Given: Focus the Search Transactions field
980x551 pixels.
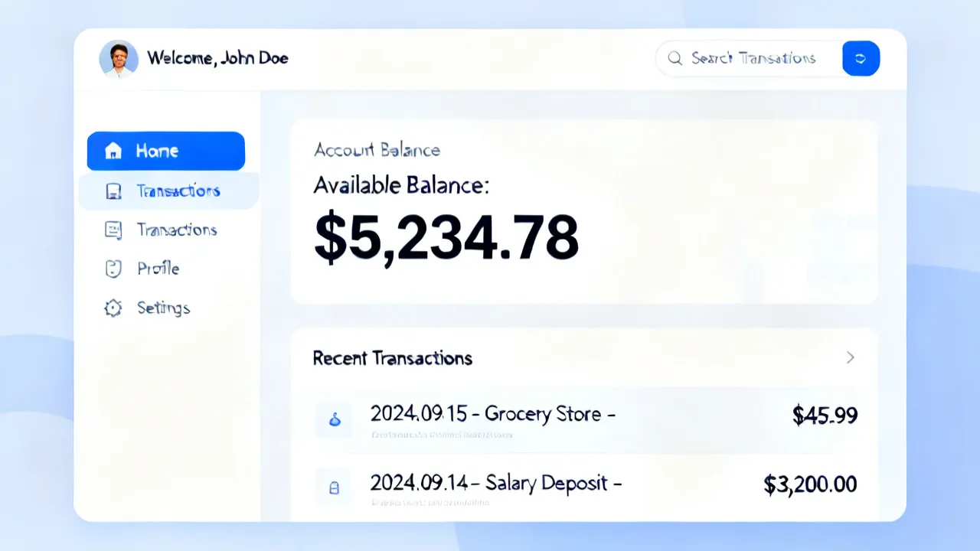Looking at the screenshot, I should click(749, 58).
